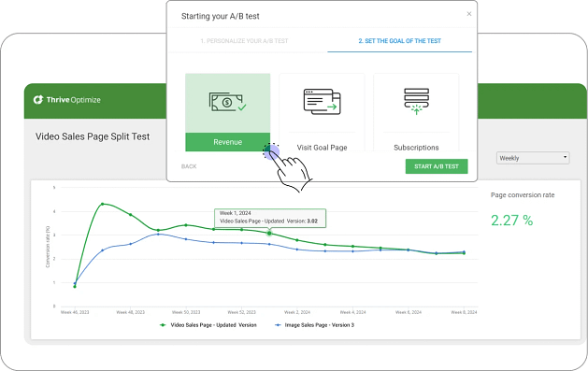
Task: Click the Week 46, 2023 axis label
Action: point(75,312)
